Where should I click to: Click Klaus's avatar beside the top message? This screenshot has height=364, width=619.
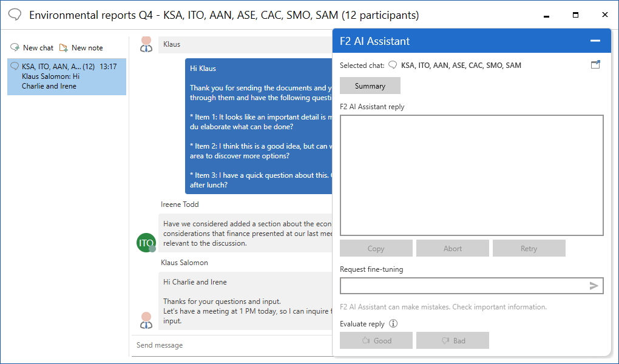[146, 45]
